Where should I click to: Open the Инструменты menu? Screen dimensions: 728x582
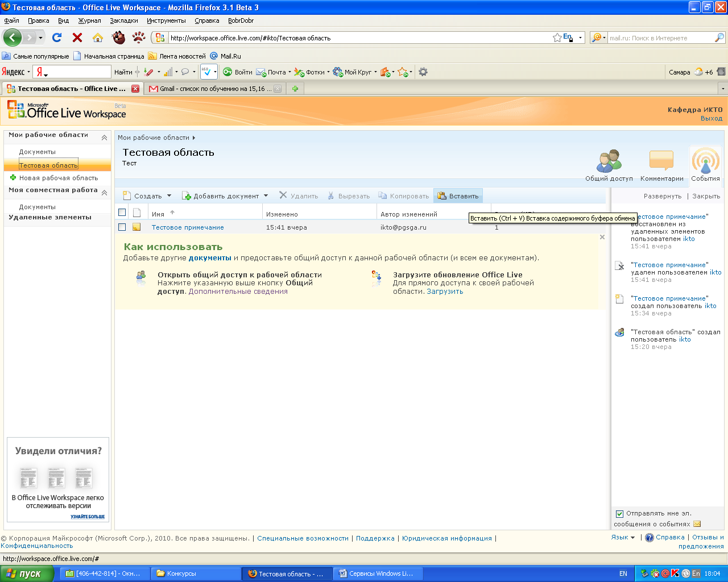166,20
